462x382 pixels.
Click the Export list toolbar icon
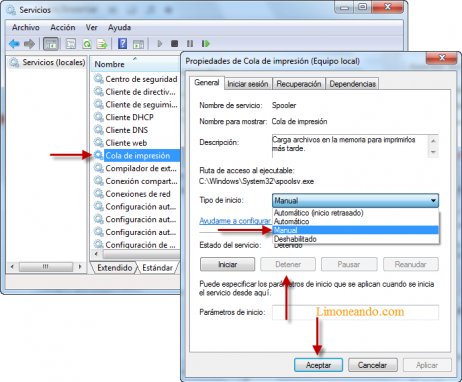click(x=102, y=44)
